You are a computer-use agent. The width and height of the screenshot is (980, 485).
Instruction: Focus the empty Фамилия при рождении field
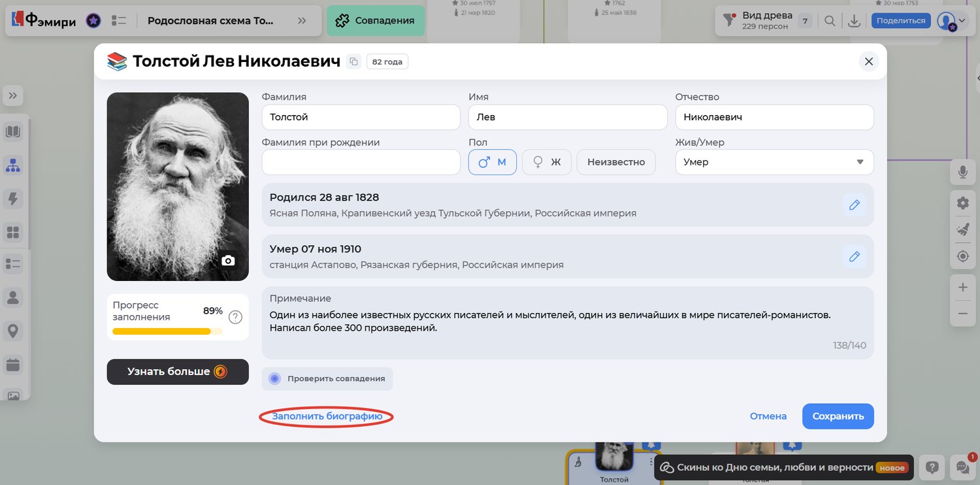pyautogui.click(x=361, y=162)
